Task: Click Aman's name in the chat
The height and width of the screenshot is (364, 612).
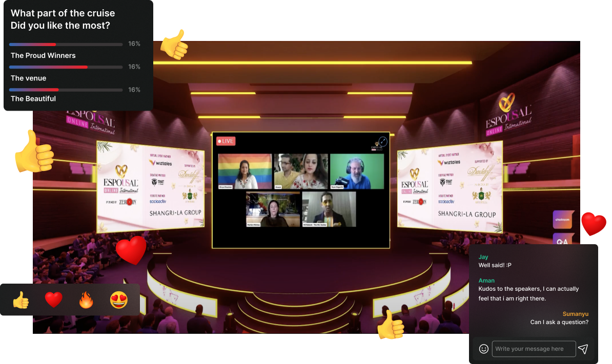Action: [486, 281]
